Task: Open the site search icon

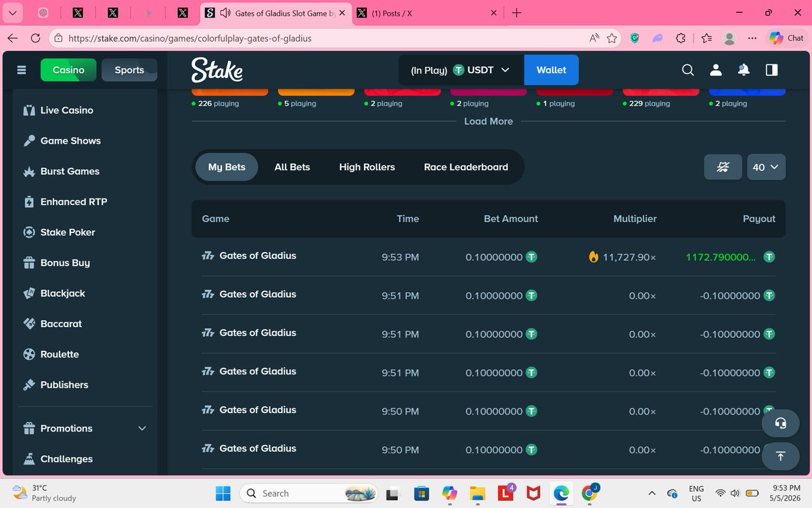Action: coord(687,70)
